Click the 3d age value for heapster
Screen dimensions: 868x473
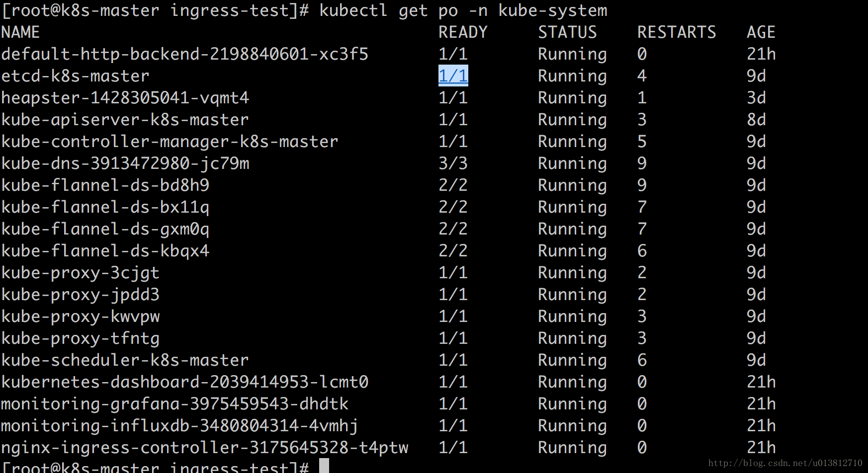[x=756, y=98]
